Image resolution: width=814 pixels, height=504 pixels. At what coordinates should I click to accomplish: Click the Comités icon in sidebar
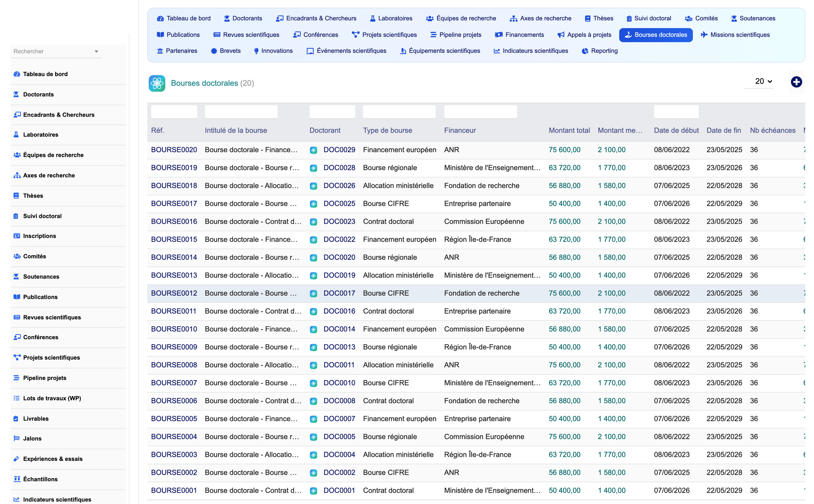point(17,256)
